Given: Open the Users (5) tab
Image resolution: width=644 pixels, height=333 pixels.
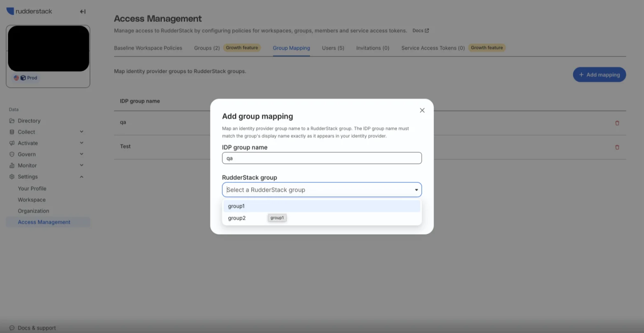Looking at the screenshot, I should pos(333,48).
